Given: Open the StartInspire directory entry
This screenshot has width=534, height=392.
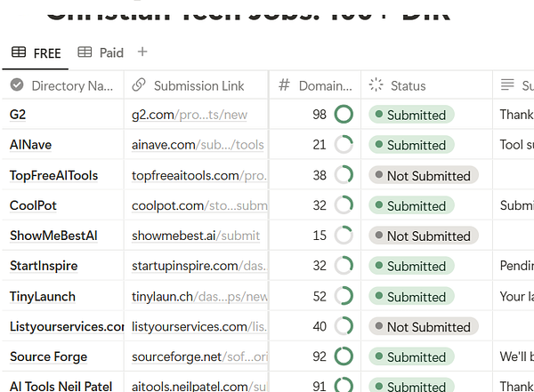Looking at the screenshot, I should (44, 266).
